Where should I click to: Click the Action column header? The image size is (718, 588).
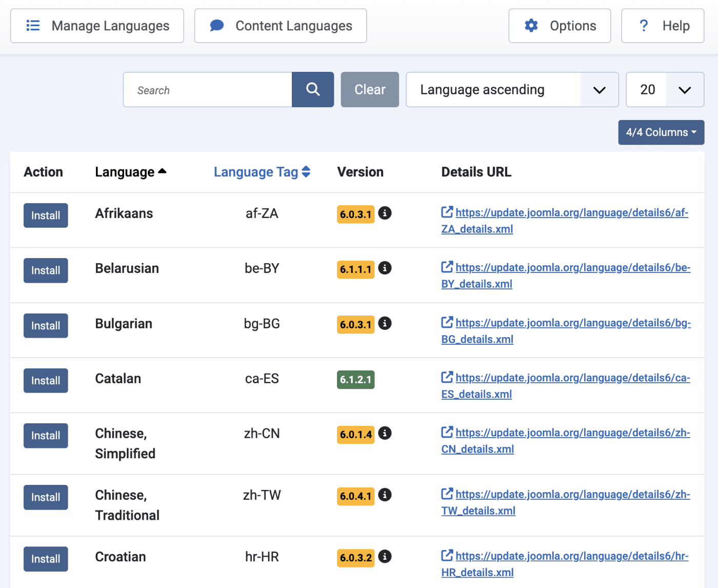(44, 172)
